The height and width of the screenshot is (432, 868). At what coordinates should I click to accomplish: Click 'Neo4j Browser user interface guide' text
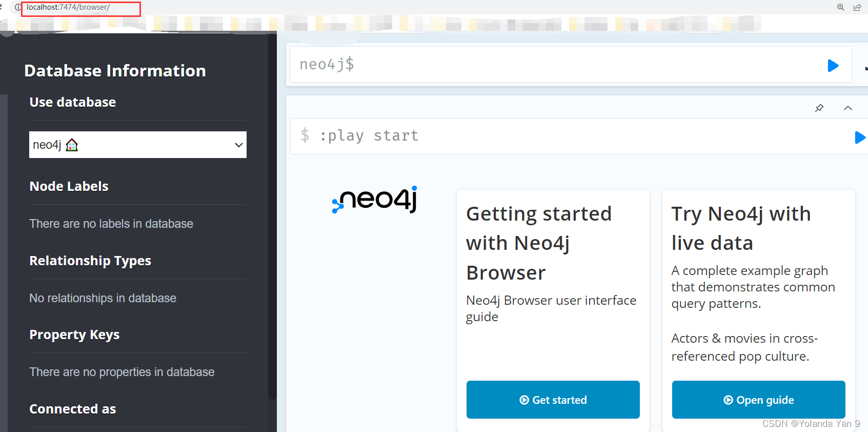[x=551, y=308]
